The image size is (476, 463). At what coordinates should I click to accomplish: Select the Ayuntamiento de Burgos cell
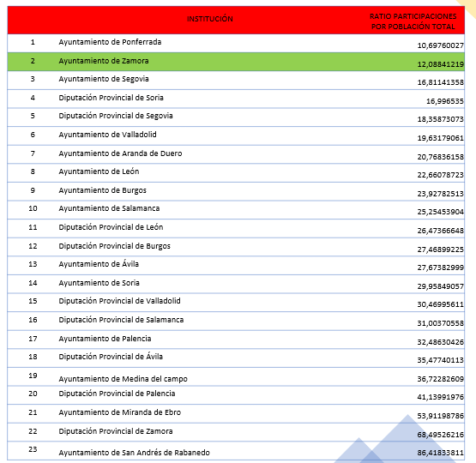click(102, 190)
